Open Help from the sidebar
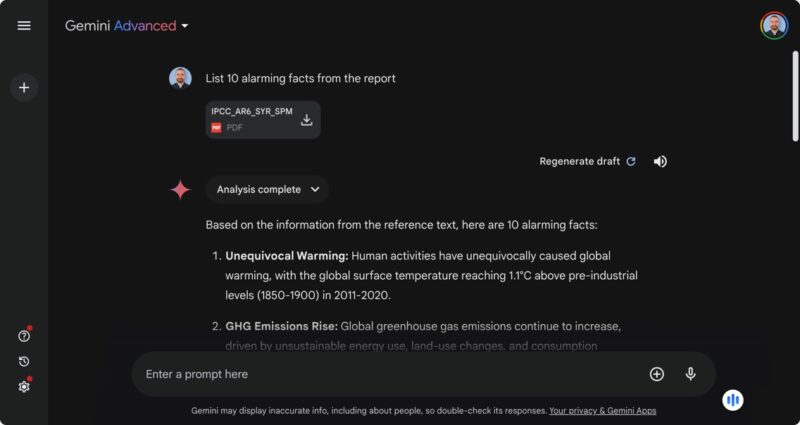Image resolution: width=800 pixels, height=425 pixels. (24, 336)
